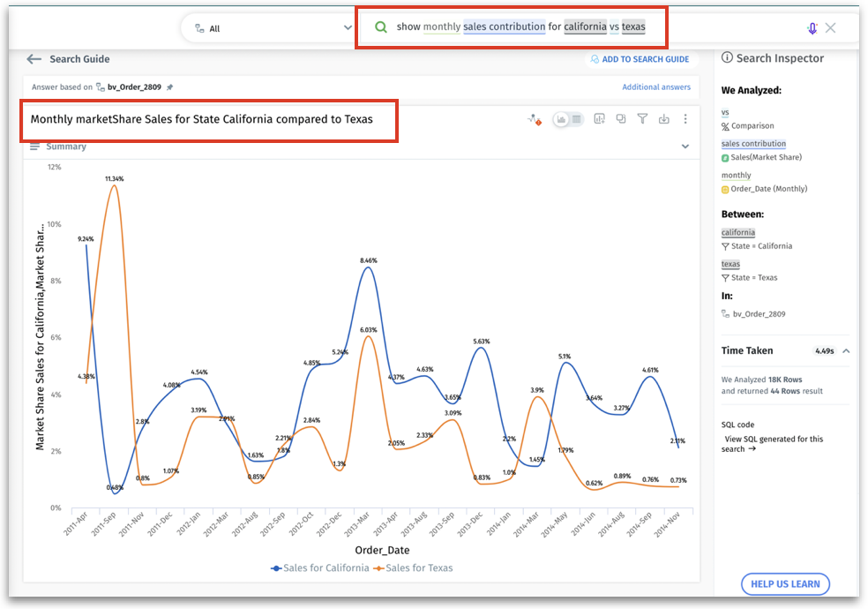Click the add chart to dashboard icon
Screen dimensions: 868x609
coord(599,119)
